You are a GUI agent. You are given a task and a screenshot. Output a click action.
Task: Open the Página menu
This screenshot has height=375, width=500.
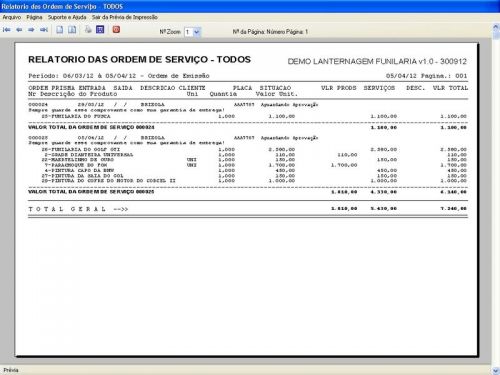pyautogui.click(x=34, y=17)
